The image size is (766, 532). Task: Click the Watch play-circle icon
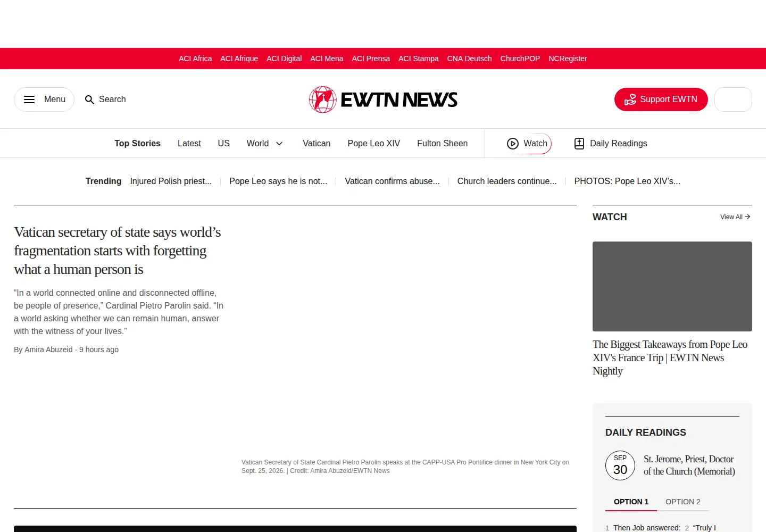coord(513,144)
